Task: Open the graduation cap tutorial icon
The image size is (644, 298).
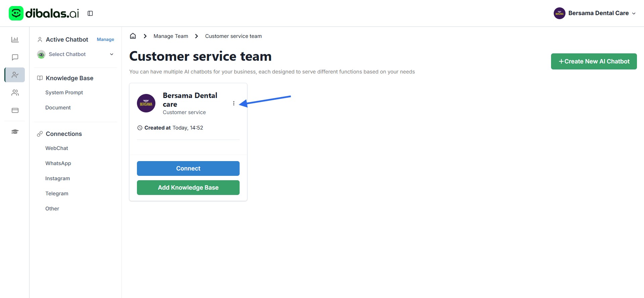Action: coord(15,132)
